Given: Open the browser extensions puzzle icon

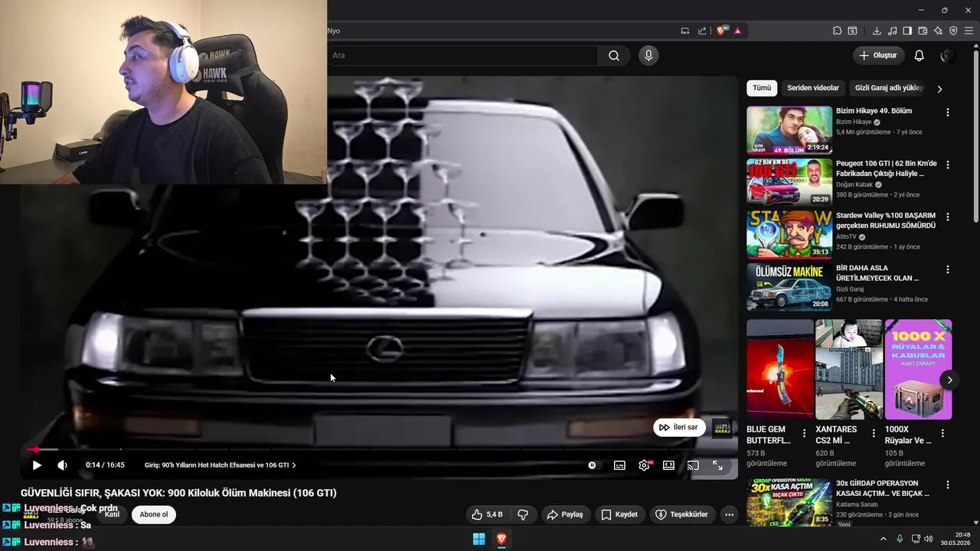Looking at the screenshot, I should point(837,31).
